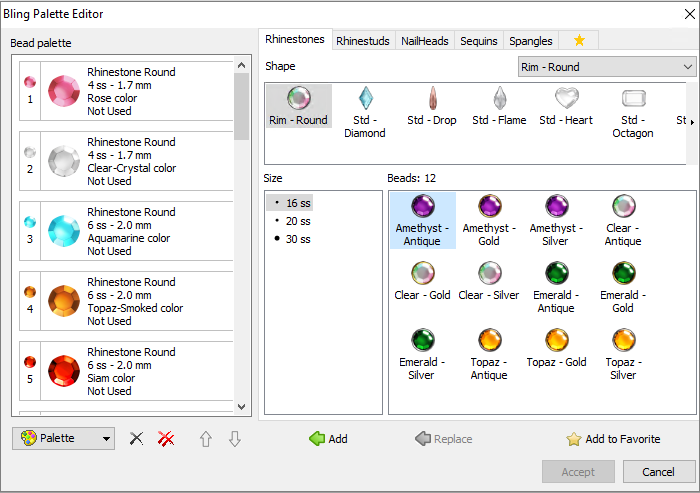
Task: Click the bead palette scrollbar thumb
Action: 242,106
